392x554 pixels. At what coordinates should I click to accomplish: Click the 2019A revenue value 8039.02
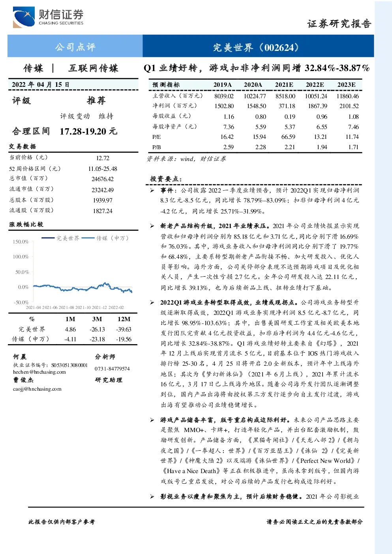pyautogui.click(x=224, y=96)
